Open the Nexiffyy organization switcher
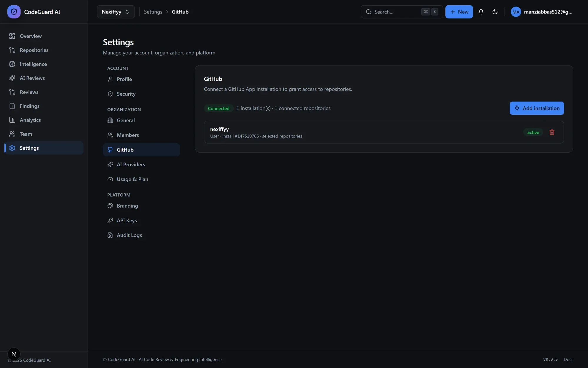The height and width of the screenshot is (368, 588). pos(116,12)
